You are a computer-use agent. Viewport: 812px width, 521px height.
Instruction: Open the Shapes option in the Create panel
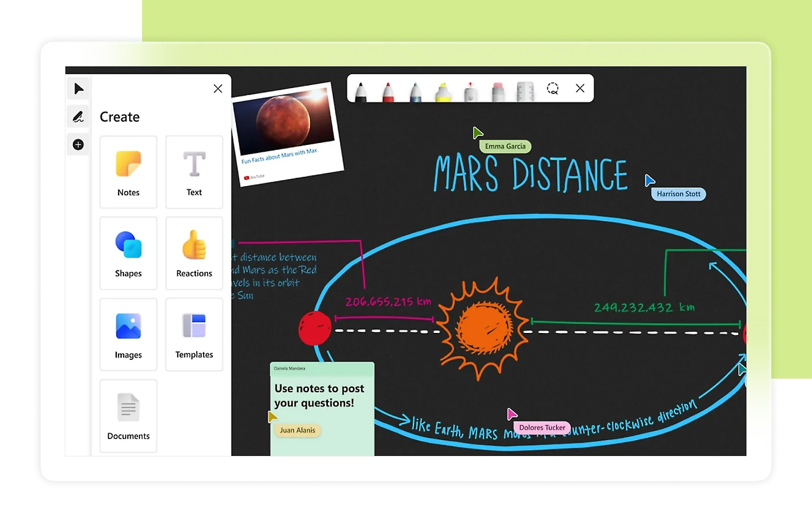pyautogui.click(x=128, y=253)
